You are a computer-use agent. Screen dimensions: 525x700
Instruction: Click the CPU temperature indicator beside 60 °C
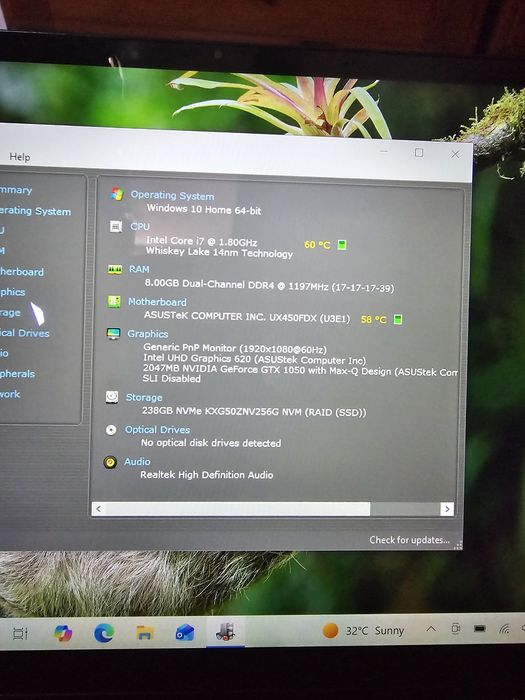[x=342, y=245]
